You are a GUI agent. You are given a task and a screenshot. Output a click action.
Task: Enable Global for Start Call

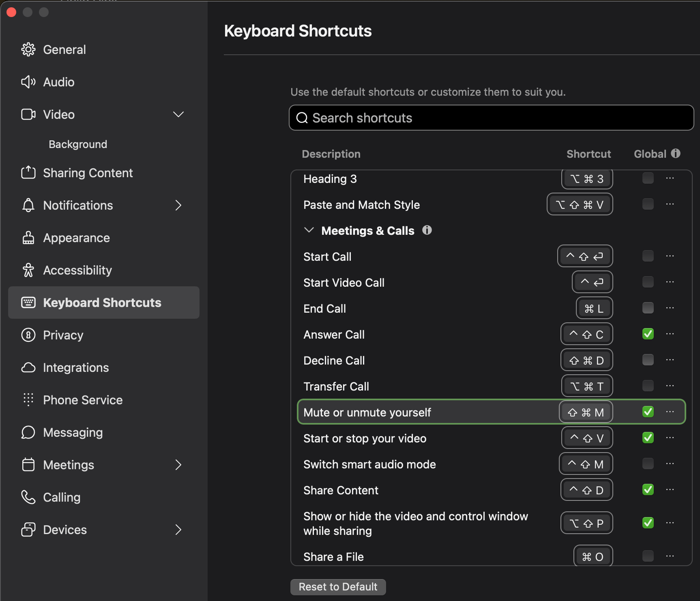[648, 256]
